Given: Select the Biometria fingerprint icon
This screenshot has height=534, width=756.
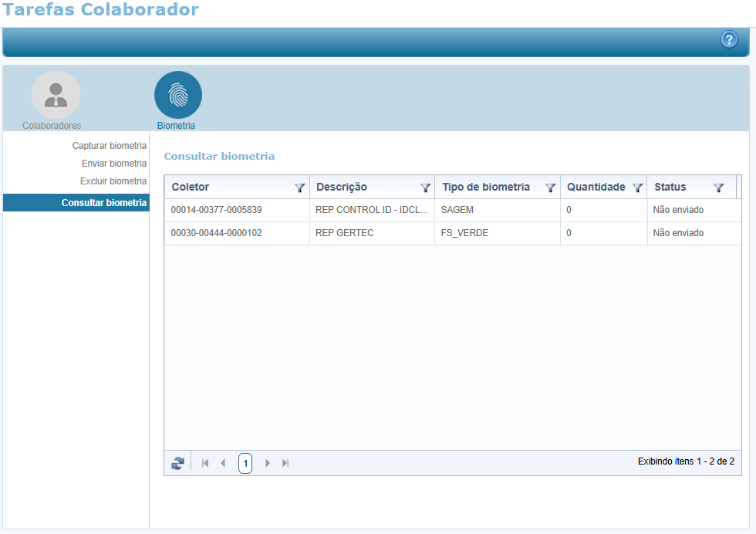Looking at the screenshot, I should coord(178,95).
